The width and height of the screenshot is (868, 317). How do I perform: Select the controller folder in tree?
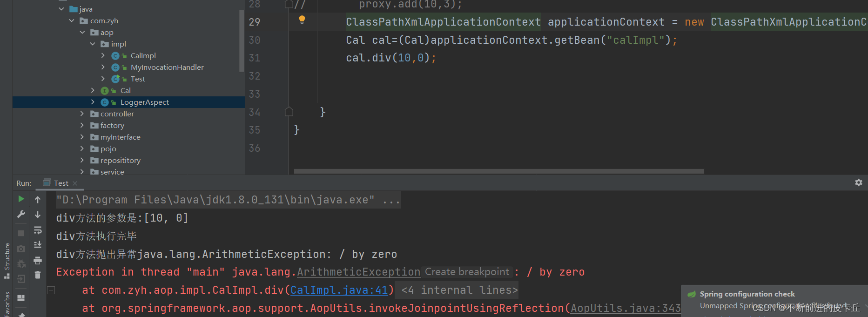[117, 114]
